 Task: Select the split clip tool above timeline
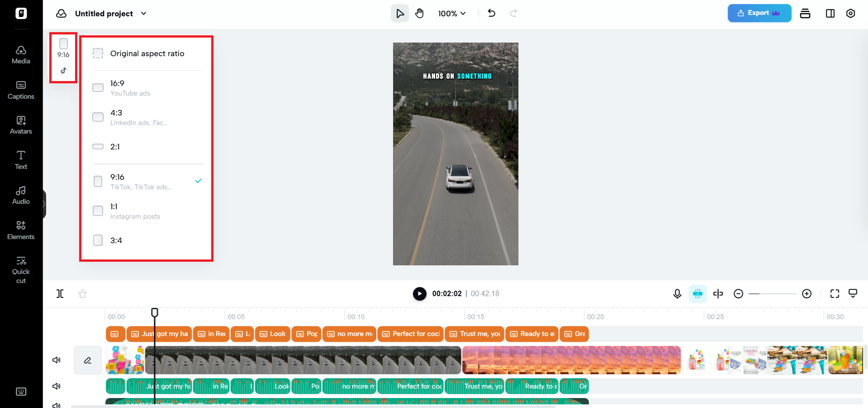pyautogui.click(x=60, y=293)
